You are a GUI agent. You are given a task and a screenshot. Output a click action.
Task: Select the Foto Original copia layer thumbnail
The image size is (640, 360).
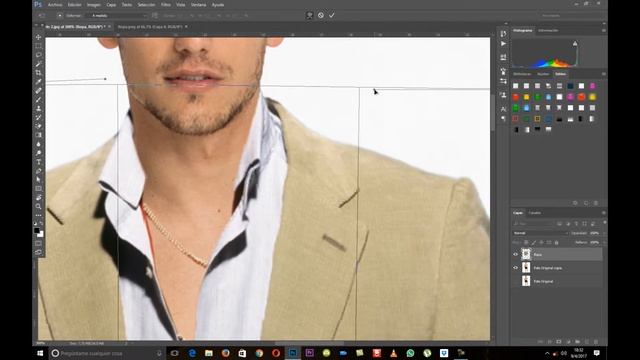point(526,268)
